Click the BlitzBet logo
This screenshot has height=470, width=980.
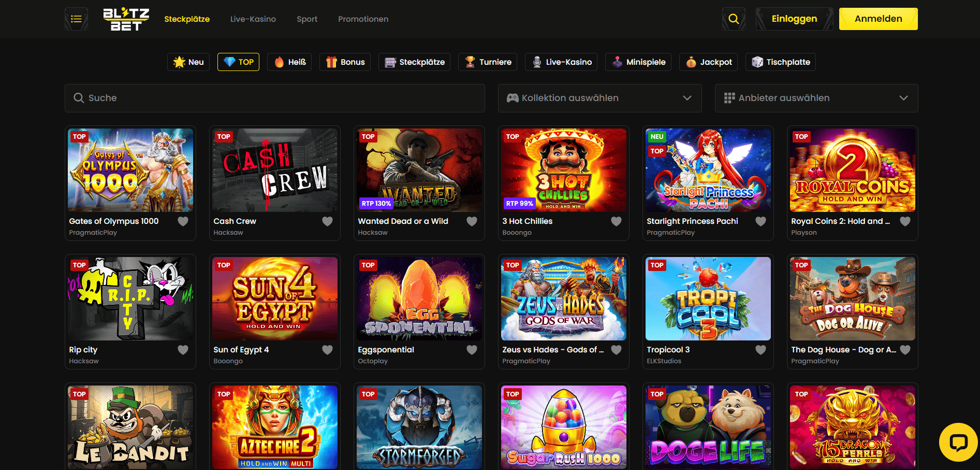pyautogui.click(x=126, y=19)
